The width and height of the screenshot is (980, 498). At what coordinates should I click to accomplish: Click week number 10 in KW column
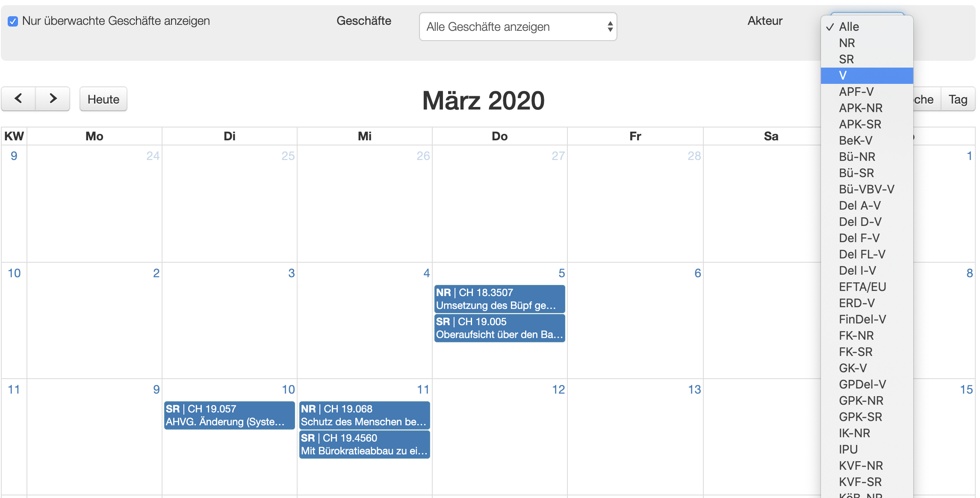point(14,273)
